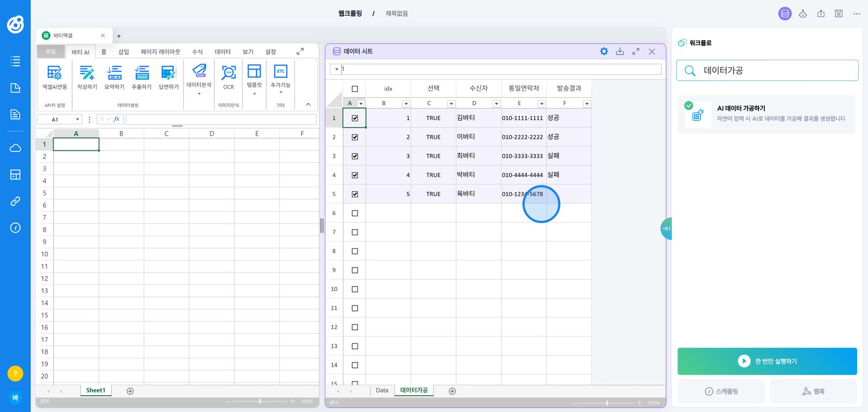Go to home via the app logo
The width and height of the screenshot is (868, 412).
click(x=15, y=24)
